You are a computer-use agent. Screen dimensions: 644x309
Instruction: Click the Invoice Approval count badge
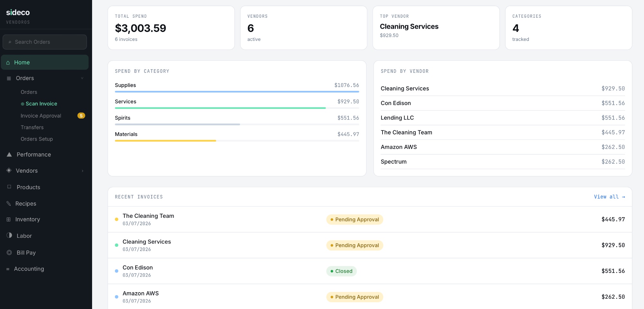click(81, 116)
